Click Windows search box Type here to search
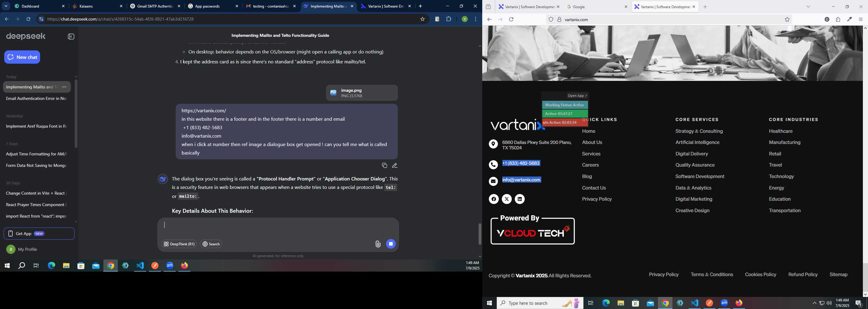This screenshot has width=868, height=309. click(x=540, y=303)
